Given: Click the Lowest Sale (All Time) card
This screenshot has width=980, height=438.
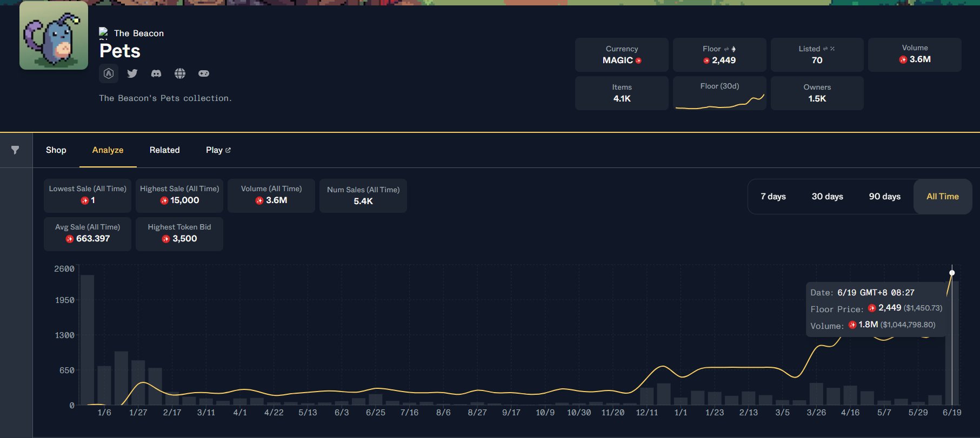Looking at the screenshot, I should pos(88,196).
